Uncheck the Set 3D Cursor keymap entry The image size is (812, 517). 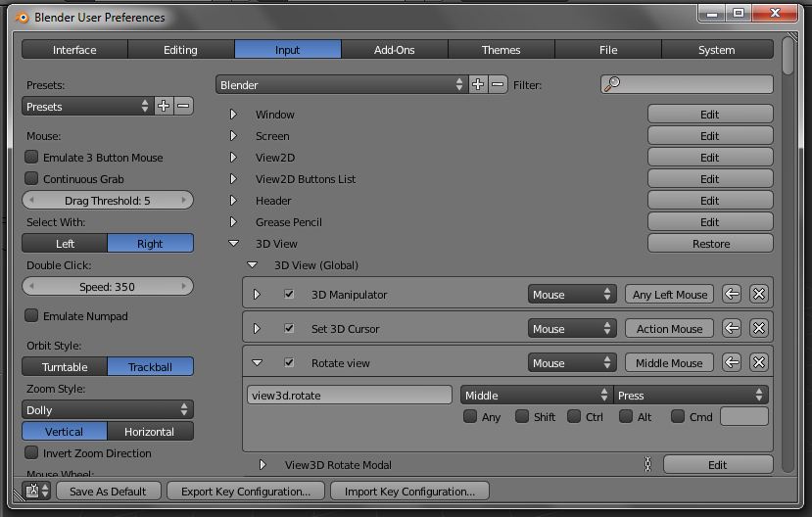pos(289,328)
